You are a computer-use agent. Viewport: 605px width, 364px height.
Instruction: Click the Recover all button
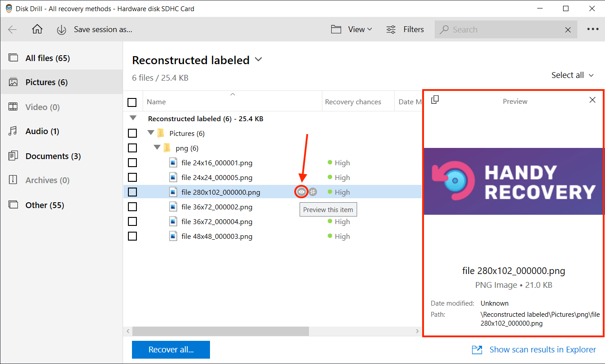click(x=171, y=350)
